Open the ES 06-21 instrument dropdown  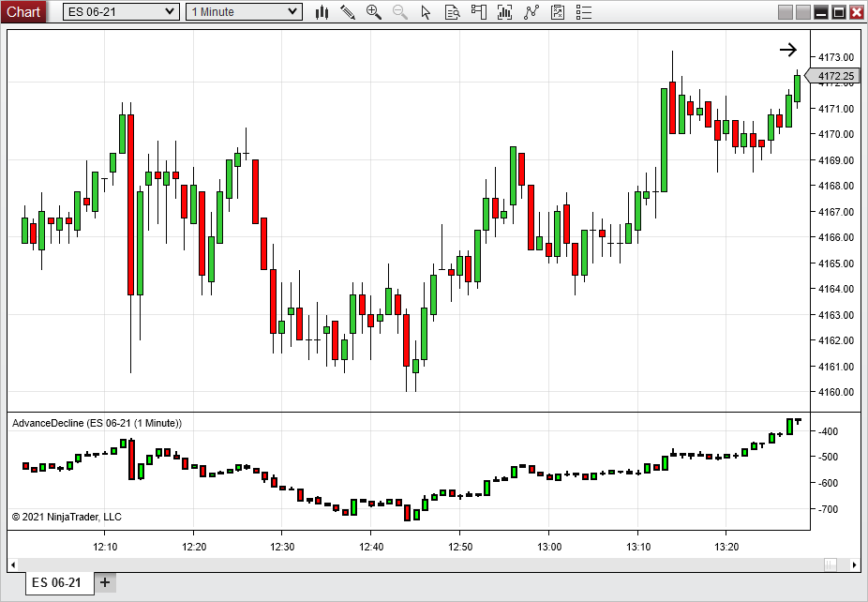(121, 11)
